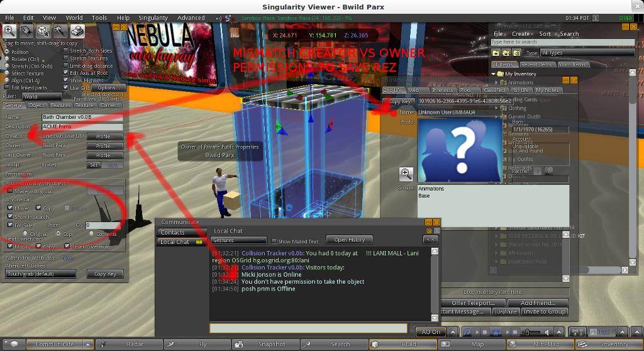
Task: Click the speaker mute icon
Action: (x=548, y=332)
